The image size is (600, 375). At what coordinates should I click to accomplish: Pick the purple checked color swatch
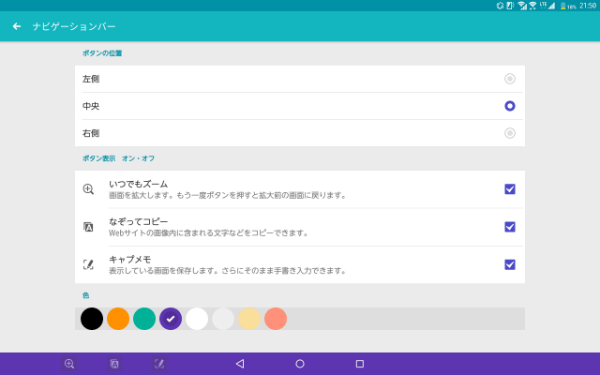pos(170,319)
